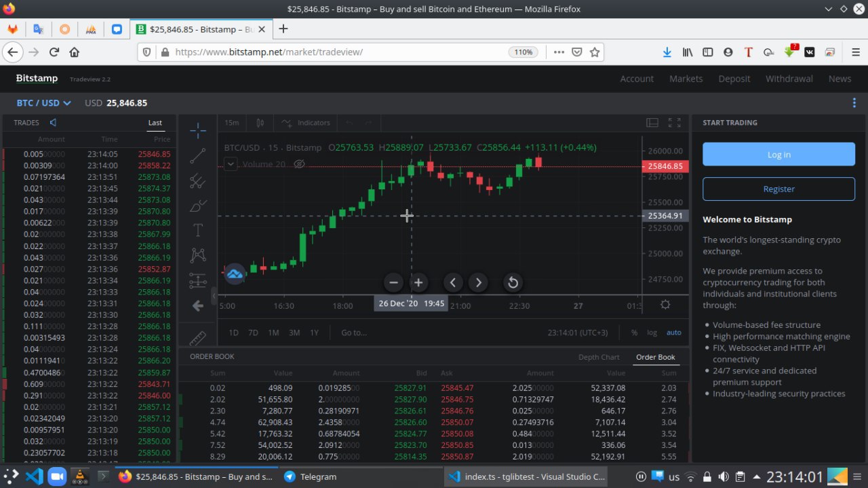Open the News page
The width and height of the screenshot is (868, 488).
(840, 79)
